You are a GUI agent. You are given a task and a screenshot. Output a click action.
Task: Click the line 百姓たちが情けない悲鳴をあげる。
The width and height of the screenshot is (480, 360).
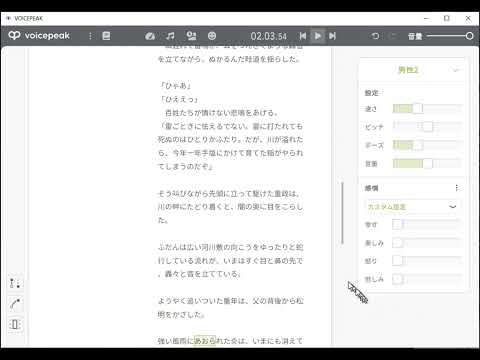[222, 113]
